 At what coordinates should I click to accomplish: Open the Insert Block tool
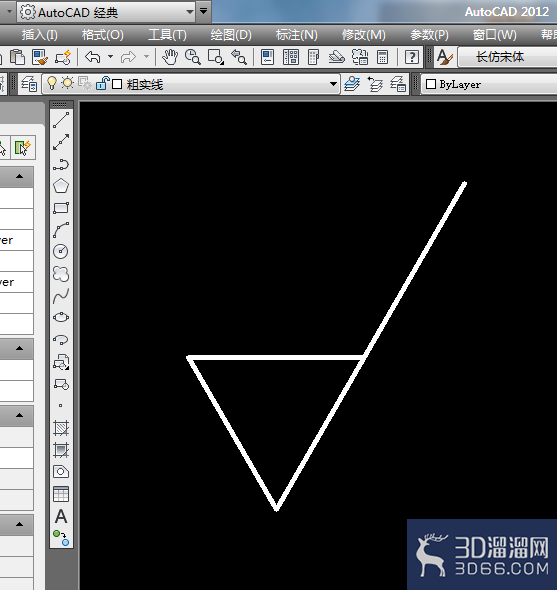[61, 362]
